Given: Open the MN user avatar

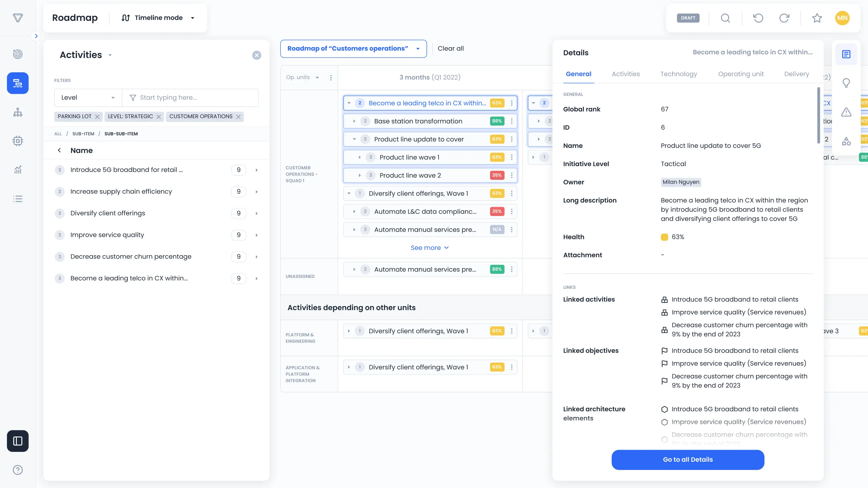Looking at the screenshot, I should click(x=842, y=18).
